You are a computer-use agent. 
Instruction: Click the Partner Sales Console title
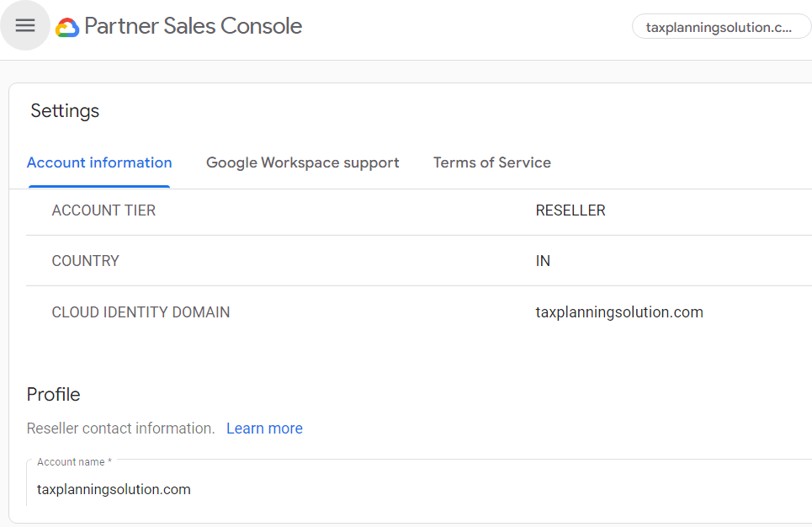point(194,26)
